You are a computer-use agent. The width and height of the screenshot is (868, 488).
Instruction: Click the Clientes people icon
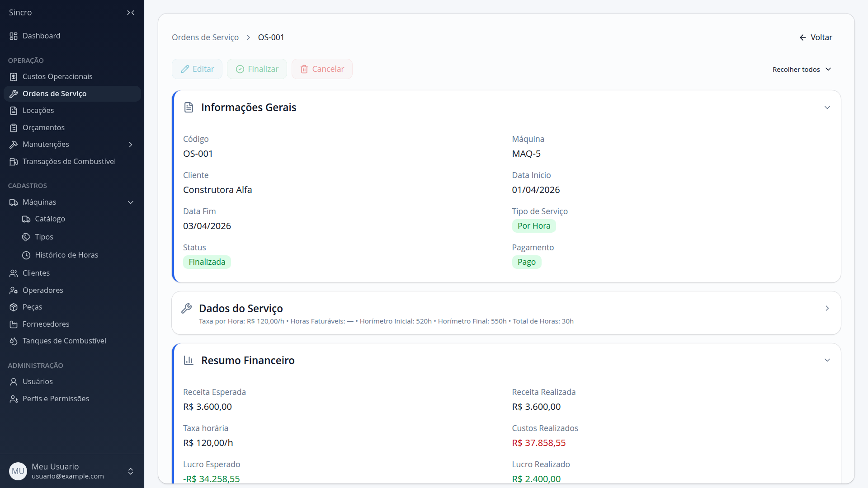tap(14, 273)
